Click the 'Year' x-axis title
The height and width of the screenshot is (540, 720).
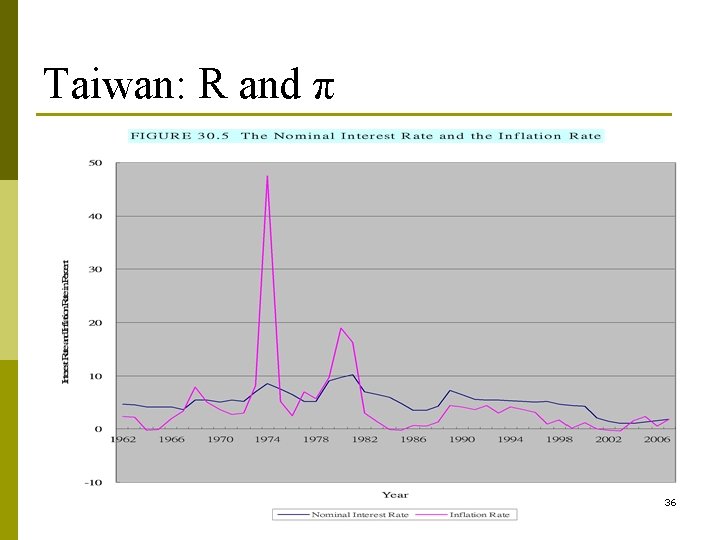[395, 495]
